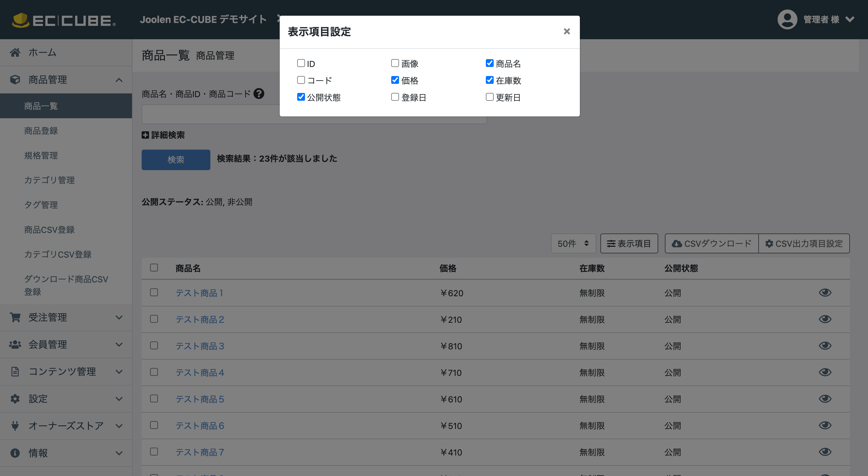Click the ホーム sidebar item
This screenshot has height=476, width=868.
66,52
